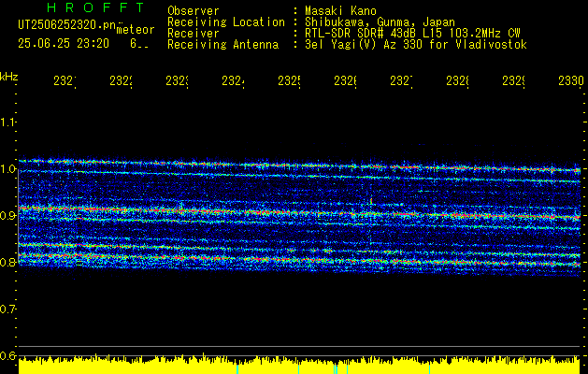Click the 0.6 frequency axis label

coord(7,355)
